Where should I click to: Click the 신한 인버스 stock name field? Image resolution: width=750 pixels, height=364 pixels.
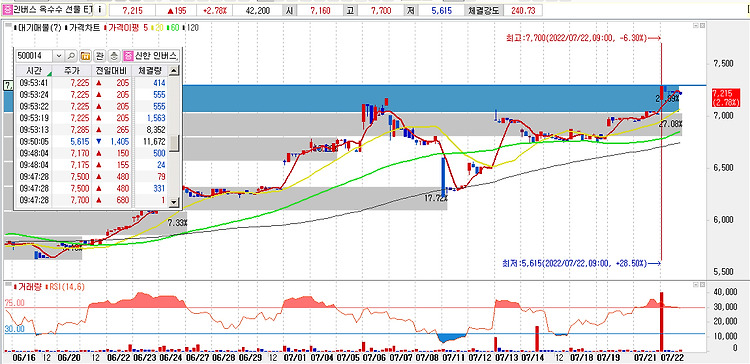click(156, 56)
